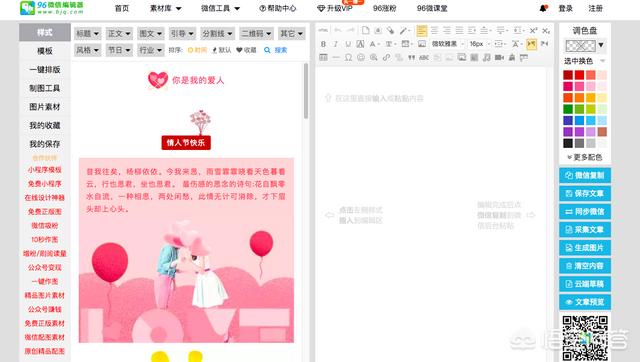This screenshot has width=640, height=362.
Task: Open the 微信工具 top menu
Action: (220, 8)
